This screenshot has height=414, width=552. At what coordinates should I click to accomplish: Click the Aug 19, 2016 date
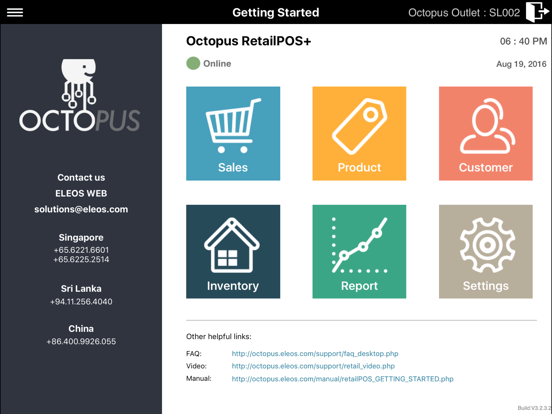521,64
